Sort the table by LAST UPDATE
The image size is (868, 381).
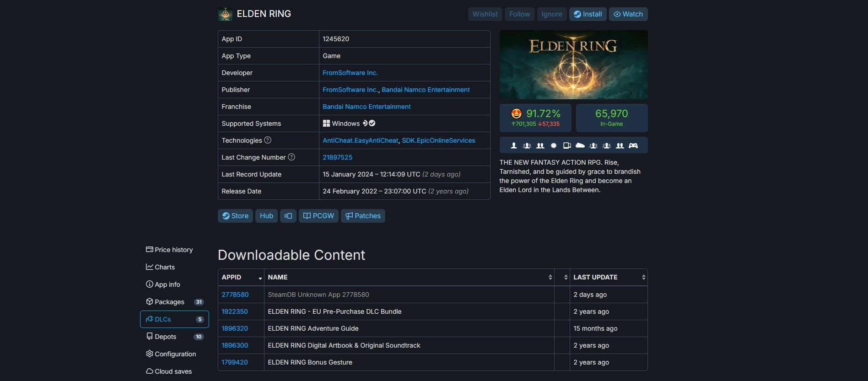609,277
